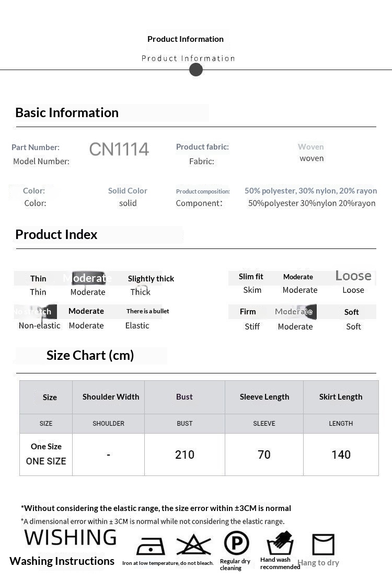
Task: Click the sleeve length value 70
Action: [264, 455]
